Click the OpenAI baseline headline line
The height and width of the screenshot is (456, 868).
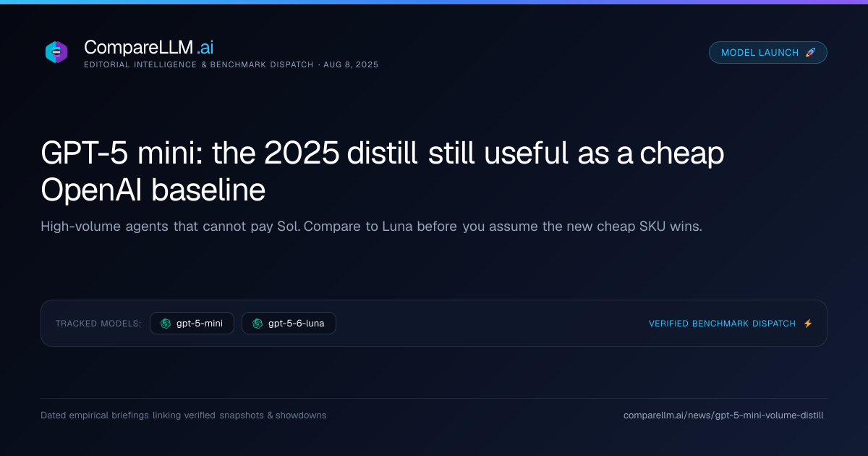[153, 190]
